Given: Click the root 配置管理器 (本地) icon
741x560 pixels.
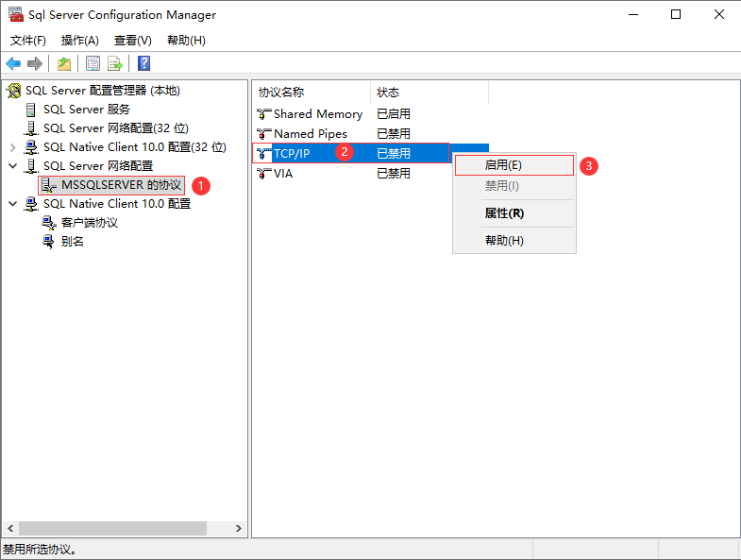Looking at the screenshot, I should click(14, 91).
